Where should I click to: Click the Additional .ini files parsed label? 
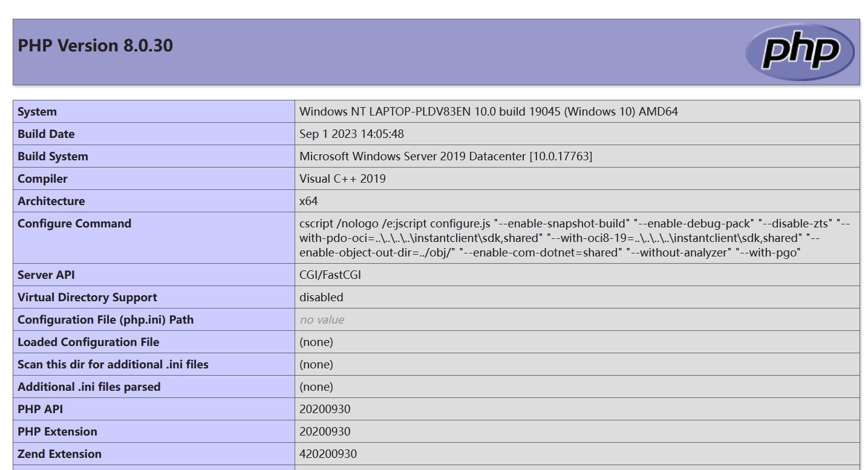[x=89, y=387]
